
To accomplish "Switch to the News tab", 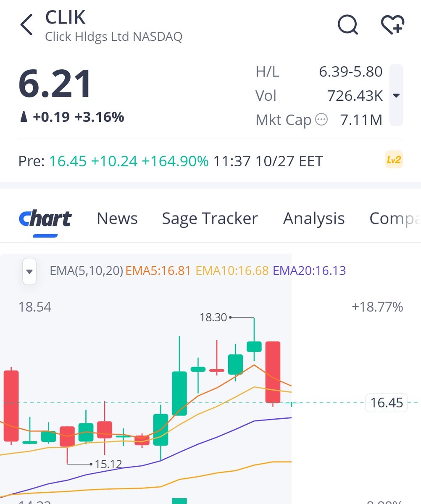I will (117, 218).
